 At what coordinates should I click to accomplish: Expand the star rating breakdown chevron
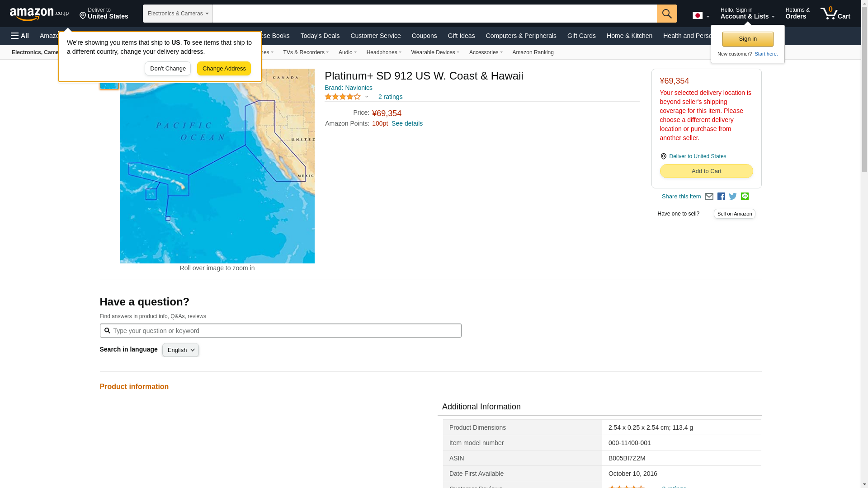[367, 97]
